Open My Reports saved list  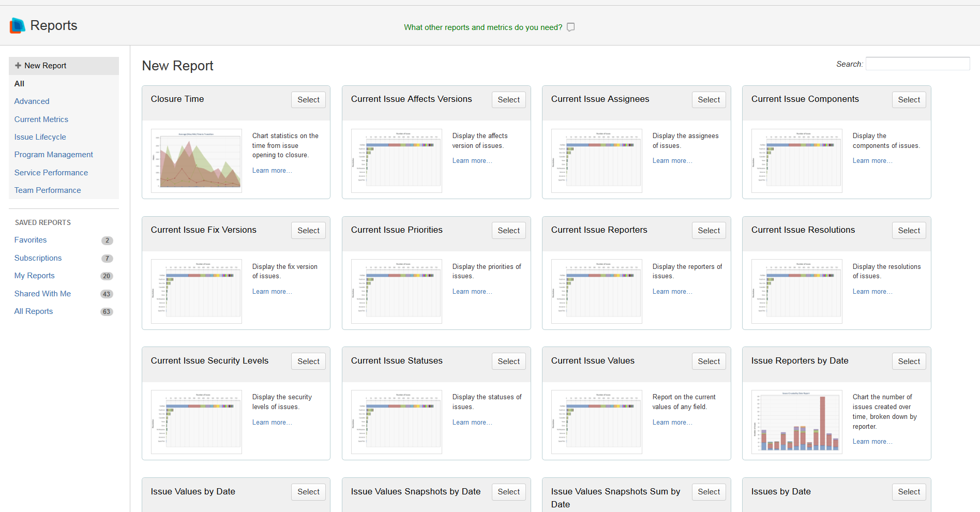pos(35,276)
